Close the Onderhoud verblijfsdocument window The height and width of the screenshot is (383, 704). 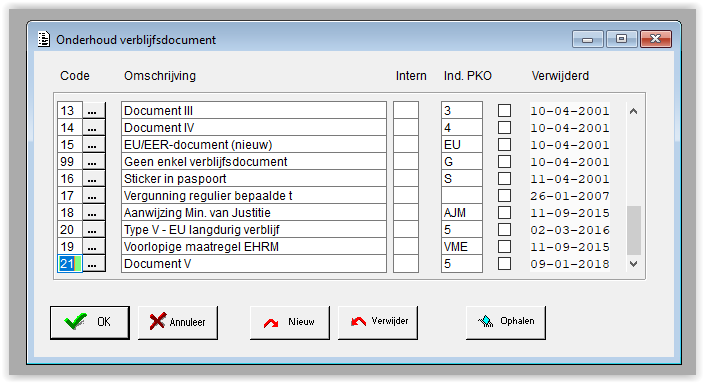click(x=656, y=39)
